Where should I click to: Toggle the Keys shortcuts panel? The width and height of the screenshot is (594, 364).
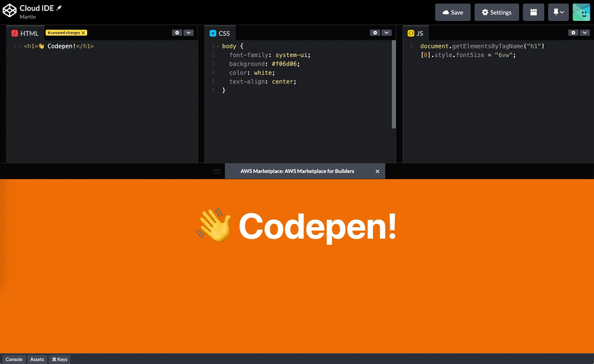(x=60, y=359)
